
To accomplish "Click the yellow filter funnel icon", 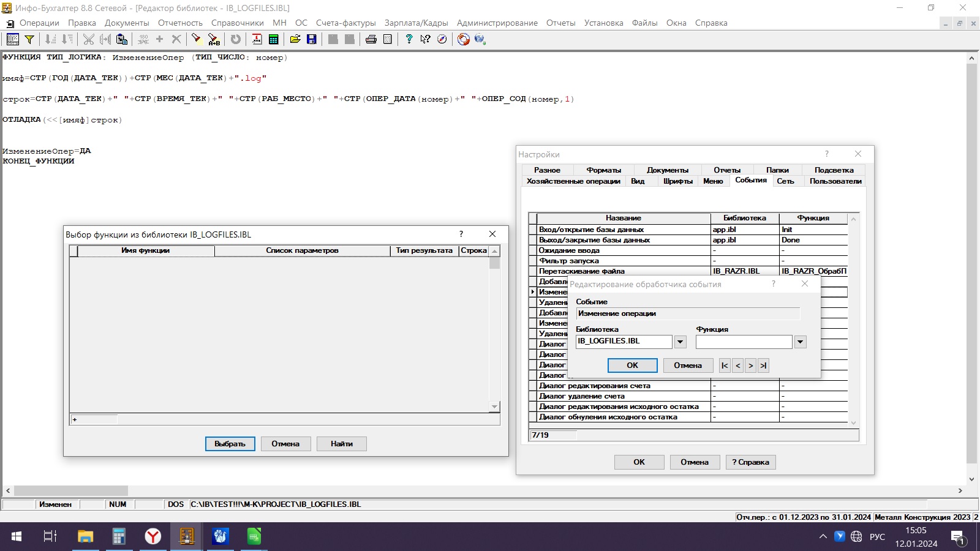I will click(x=29, y=39).
